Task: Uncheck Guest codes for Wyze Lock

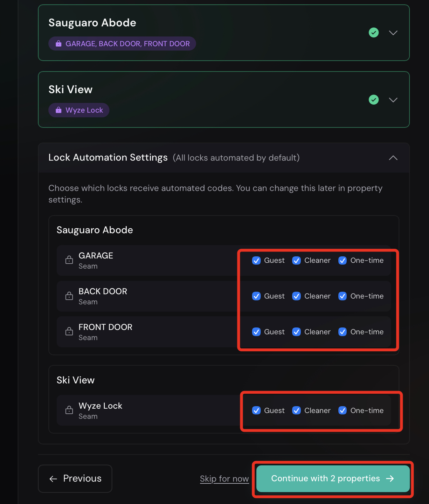Action: coord(256,410)
